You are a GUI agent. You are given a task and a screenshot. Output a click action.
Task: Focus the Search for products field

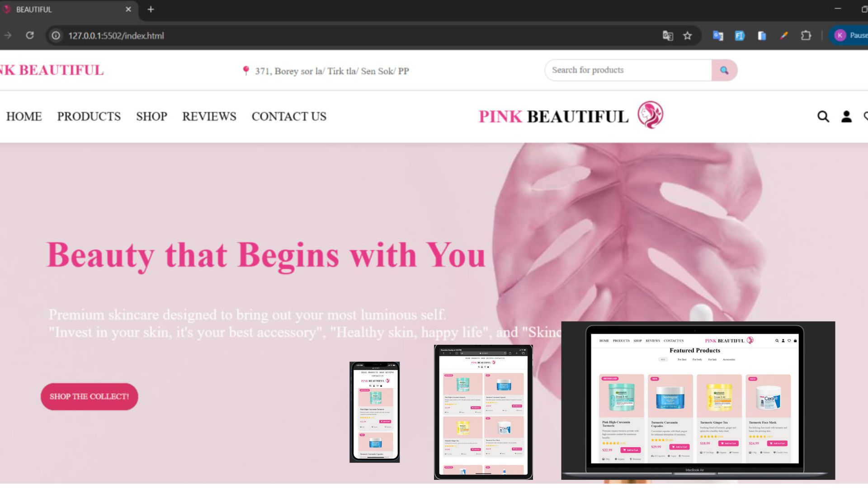click(x=628, y=70)
